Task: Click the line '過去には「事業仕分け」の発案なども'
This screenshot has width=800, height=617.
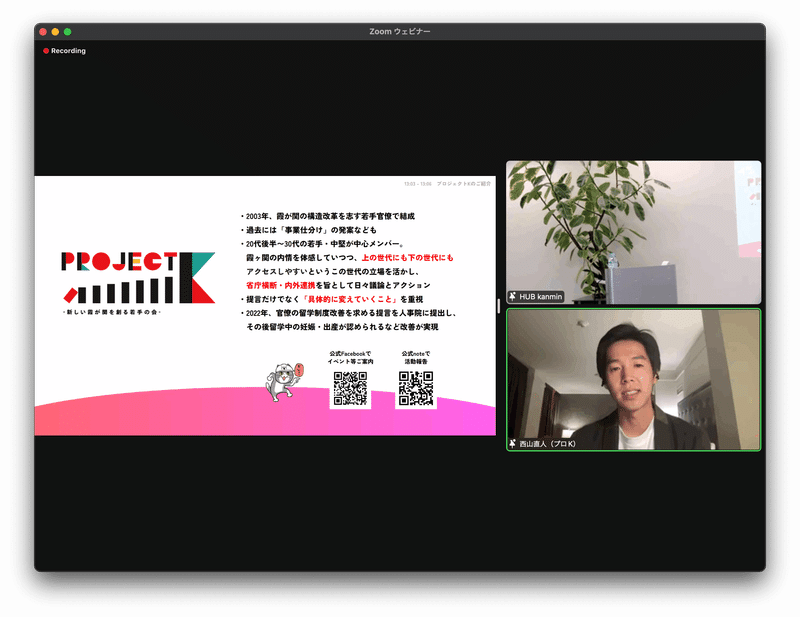Action: click(309, 230)
